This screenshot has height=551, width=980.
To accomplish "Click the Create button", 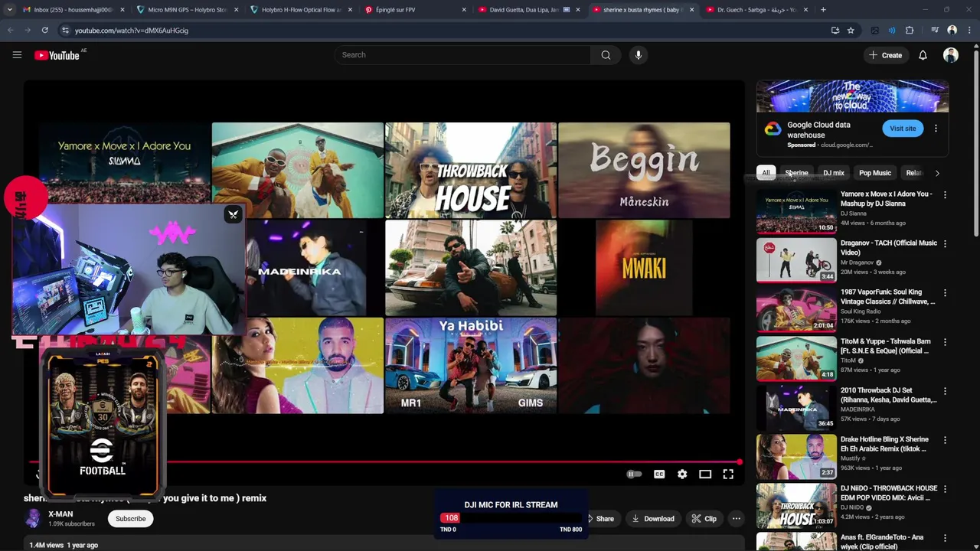I will point(885,55).
